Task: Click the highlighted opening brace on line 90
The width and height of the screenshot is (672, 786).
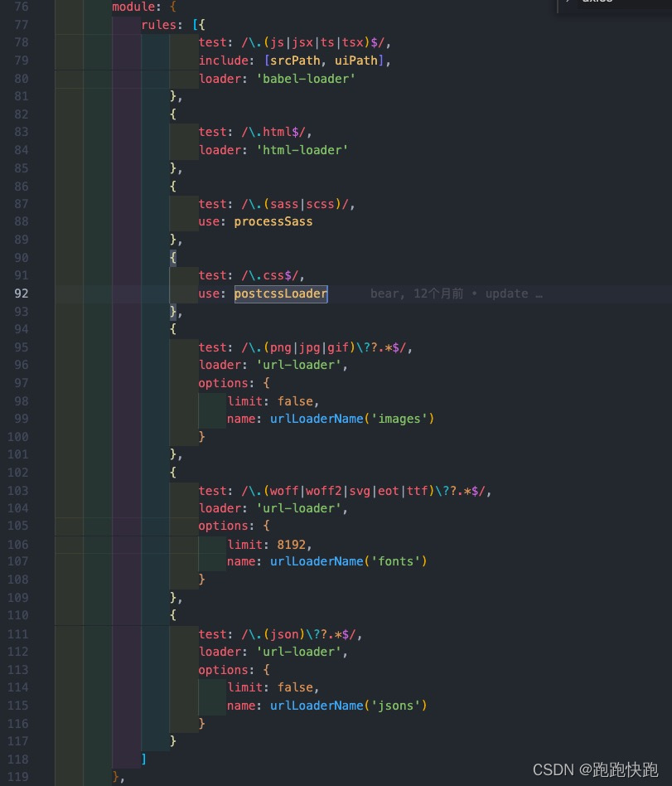Action: coord(173,258)
